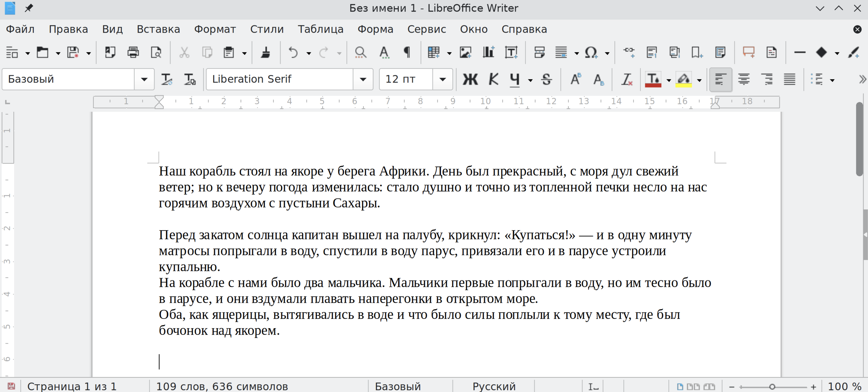The height and width of the screenshot is (392, 868).
Task: Insert text box icon
Action: click(511, 52)
